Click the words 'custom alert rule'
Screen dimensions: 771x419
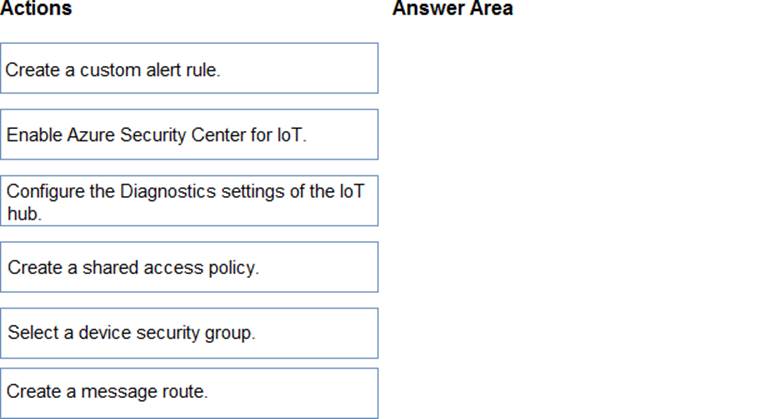pos(158,70)
